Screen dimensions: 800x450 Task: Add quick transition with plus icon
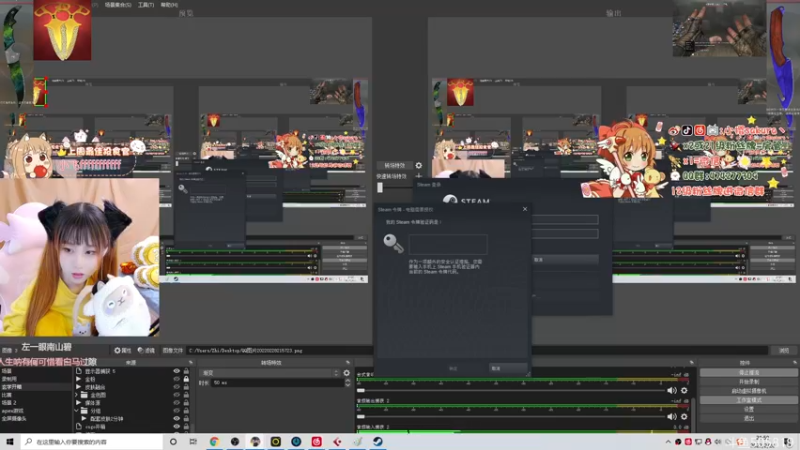pyautogui.click(x=418, y=176)
